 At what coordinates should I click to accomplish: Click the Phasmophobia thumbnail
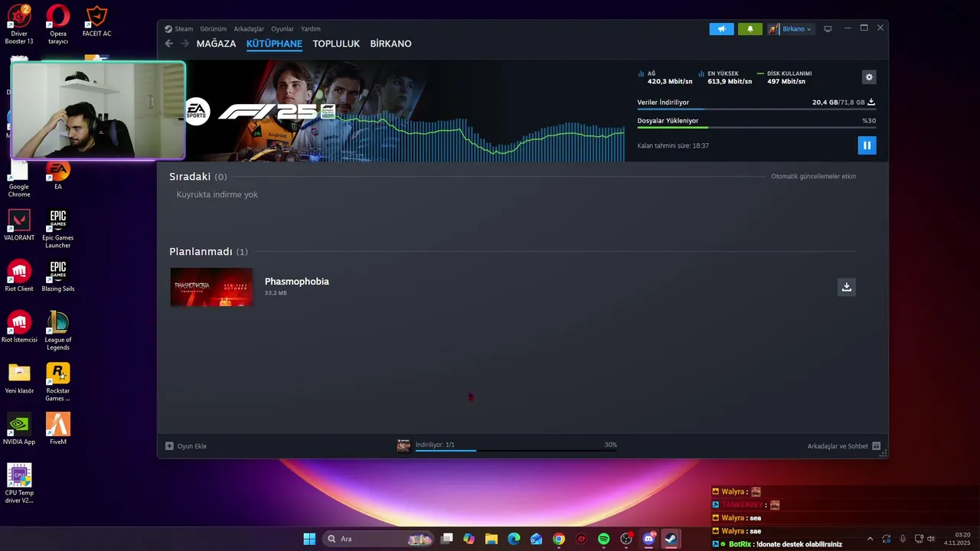[x=211, y=287]
